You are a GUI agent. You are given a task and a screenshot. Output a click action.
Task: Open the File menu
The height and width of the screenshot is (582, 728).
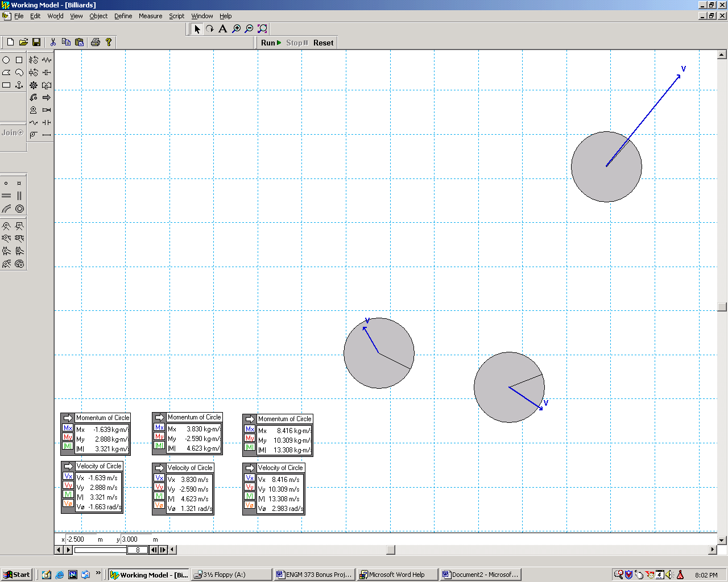tap(19, 16)
